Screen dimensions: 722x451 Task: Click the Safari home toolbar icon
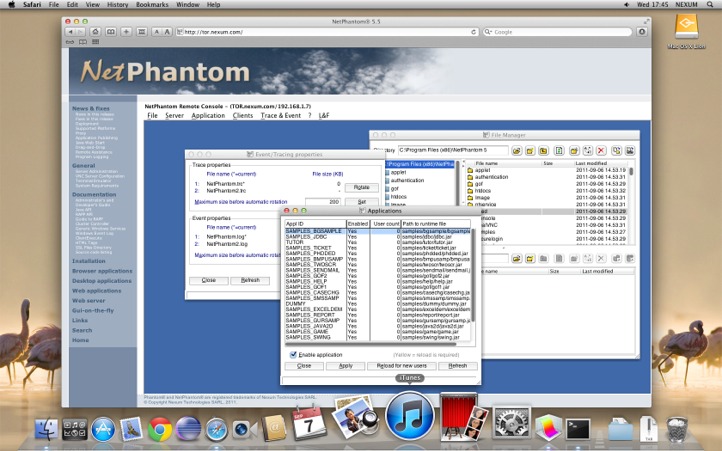point(95,32)
